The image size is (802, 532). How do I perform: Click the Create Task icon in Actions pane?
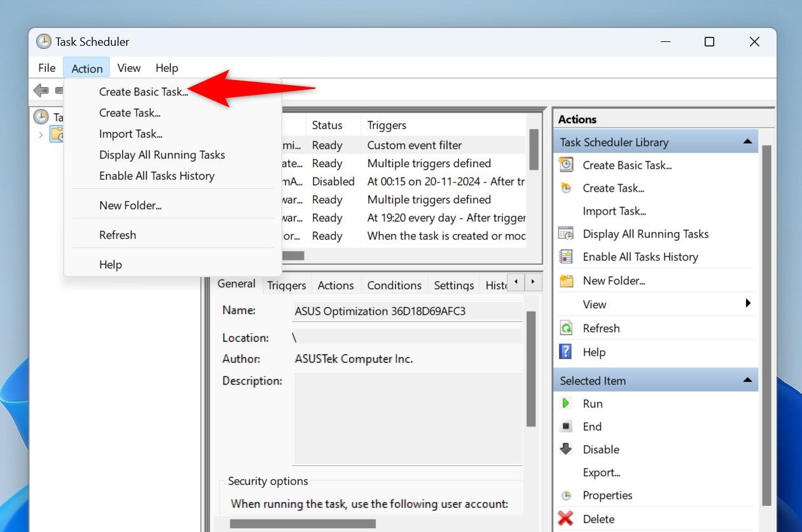coord(565,188)
